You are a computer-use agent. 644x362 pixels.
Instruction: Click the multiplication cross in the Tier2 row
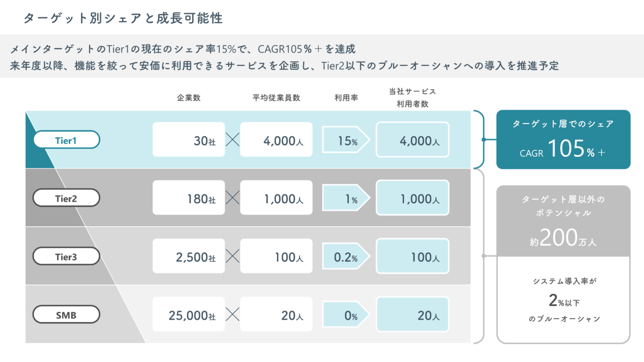(232, 198)
